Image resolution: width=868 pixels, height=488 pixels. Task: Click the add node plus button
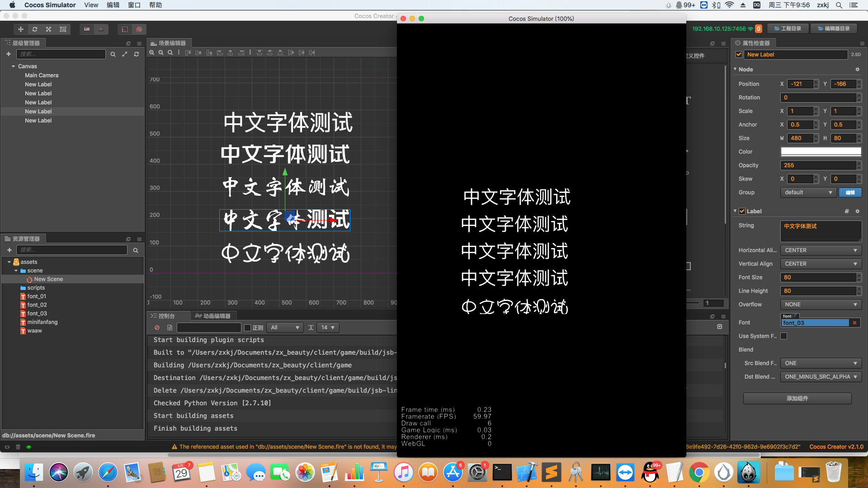(x=9, y=54)
